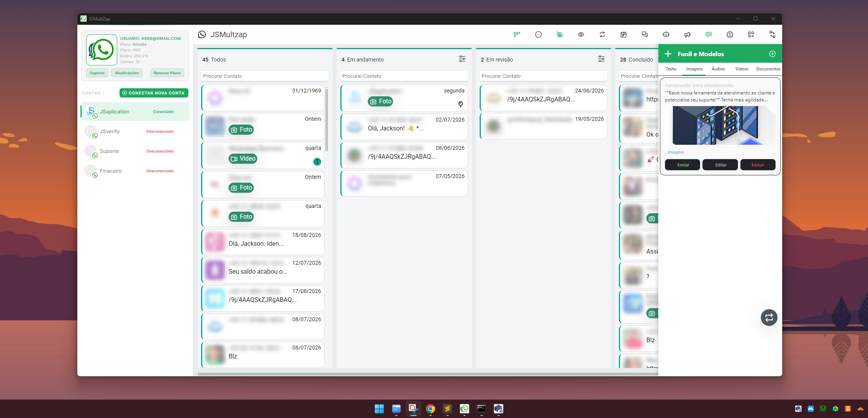The width and height of the screenshot is (868, 418).
Task: Open filter settings for Em revisão column
Action: 601,59
